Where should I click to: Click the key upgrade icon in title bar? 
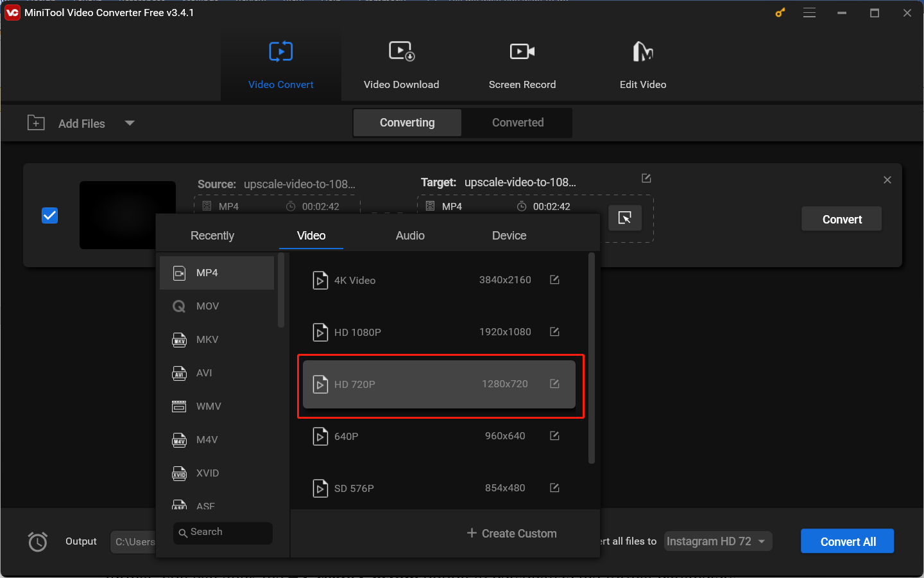[x=780, y=12]
